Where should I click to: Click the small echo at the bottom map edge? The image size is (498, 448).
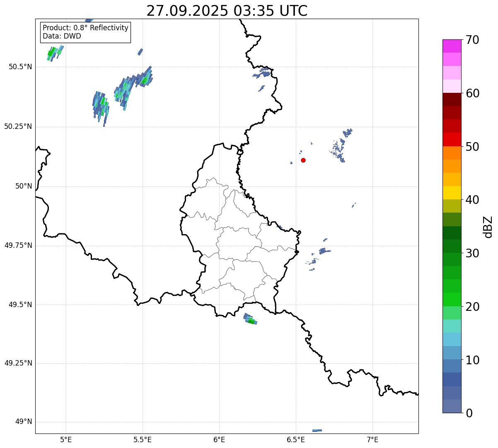click(x=317, y=431)
